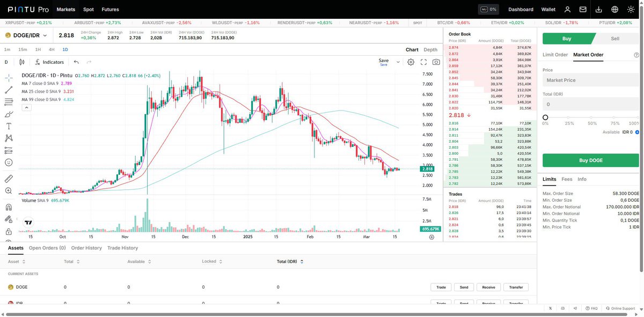
Task: Click the order type help question icon
Action: (636, 55)
